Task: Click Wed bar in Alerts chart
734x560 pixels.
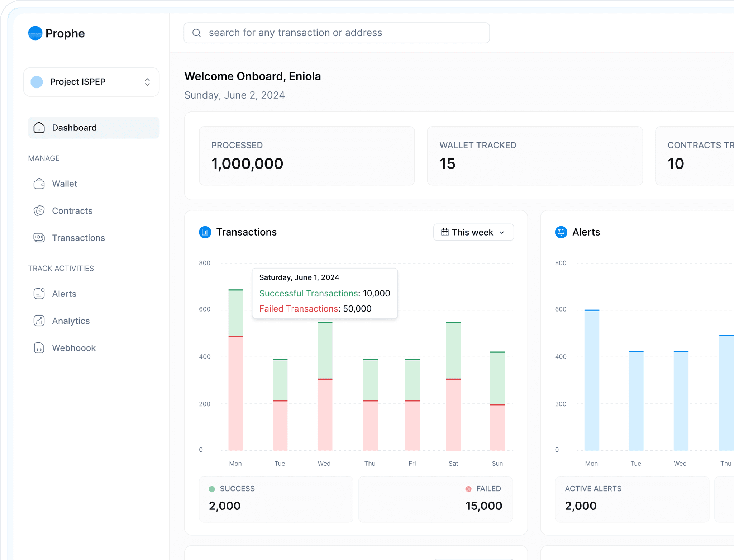Action: pyautogui.click(x=681, y=401)
